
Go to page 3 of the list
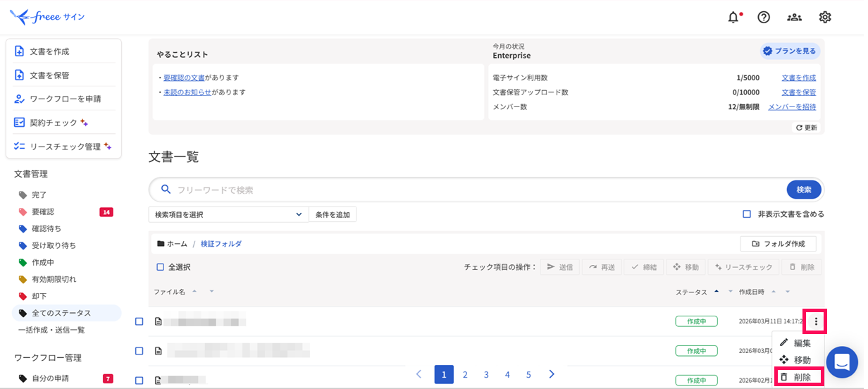486,375
